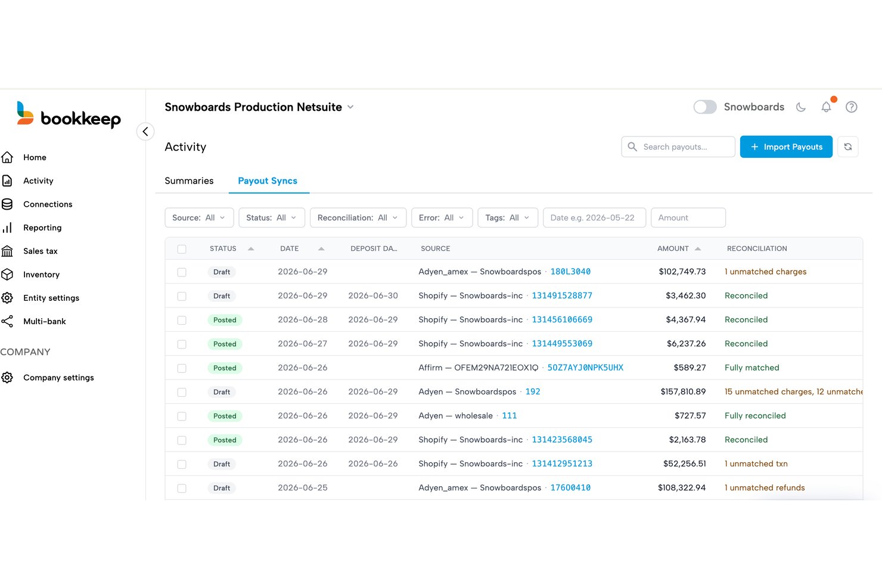Click the Connections database icon

click(x=7, y=204)
